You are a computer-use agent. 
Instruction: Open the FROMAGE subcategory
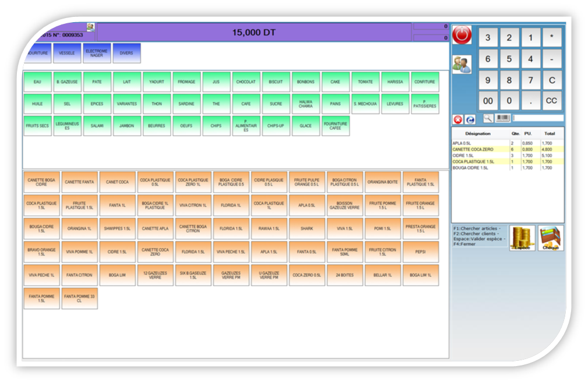(186, 82)
